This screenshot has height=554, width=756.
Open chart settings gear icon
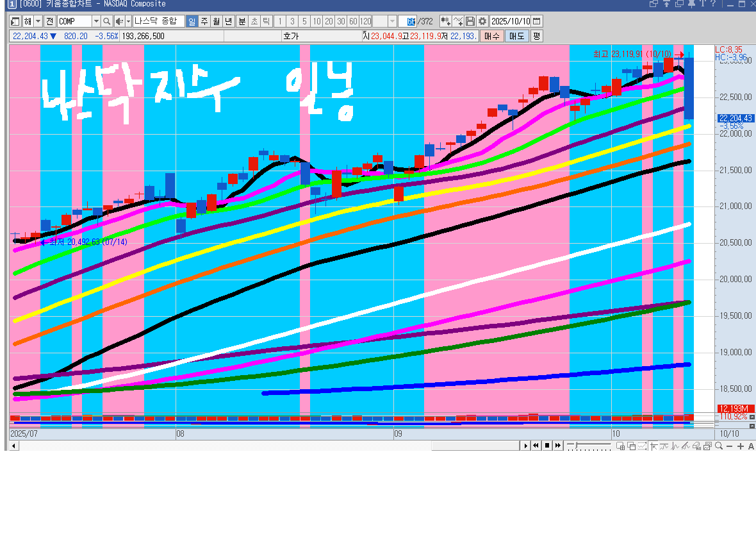pos(482,21)
